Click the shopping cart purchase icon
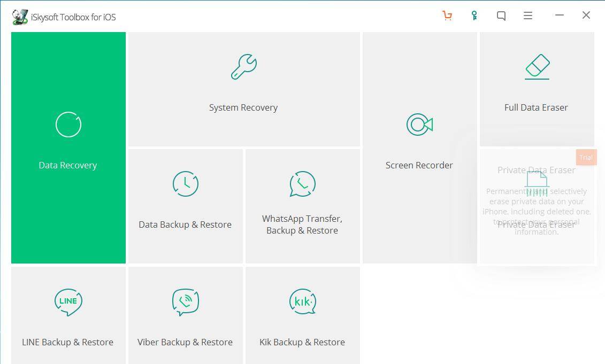This screenshot has height=364, width=605. 448,16
